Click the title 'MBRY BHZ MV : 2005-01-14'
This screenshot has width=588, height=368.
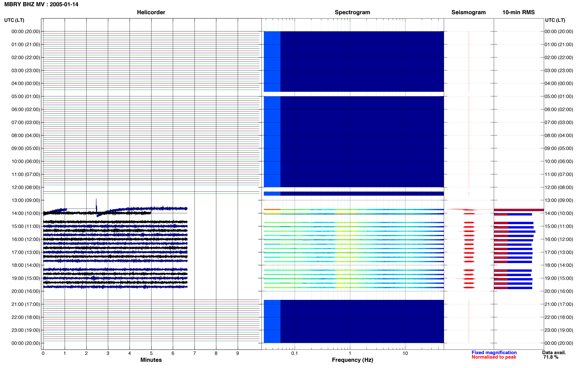click(x=41, y=4)
